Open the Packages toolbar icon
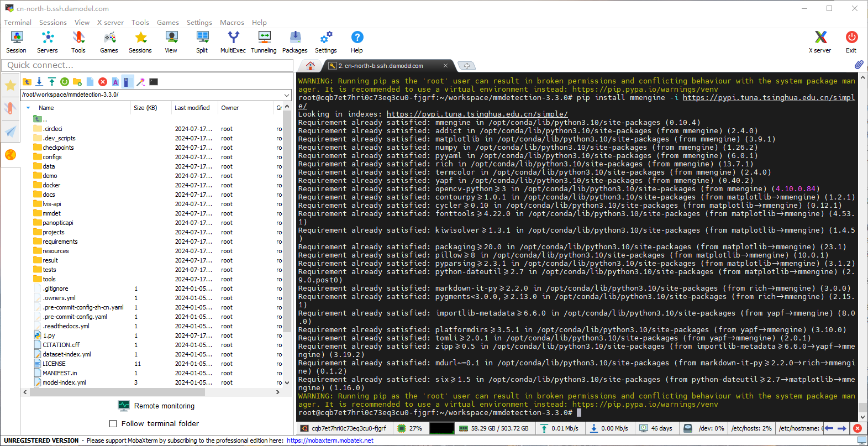The width and height of the screenshot is (868, 446). [x=295, y=42]
